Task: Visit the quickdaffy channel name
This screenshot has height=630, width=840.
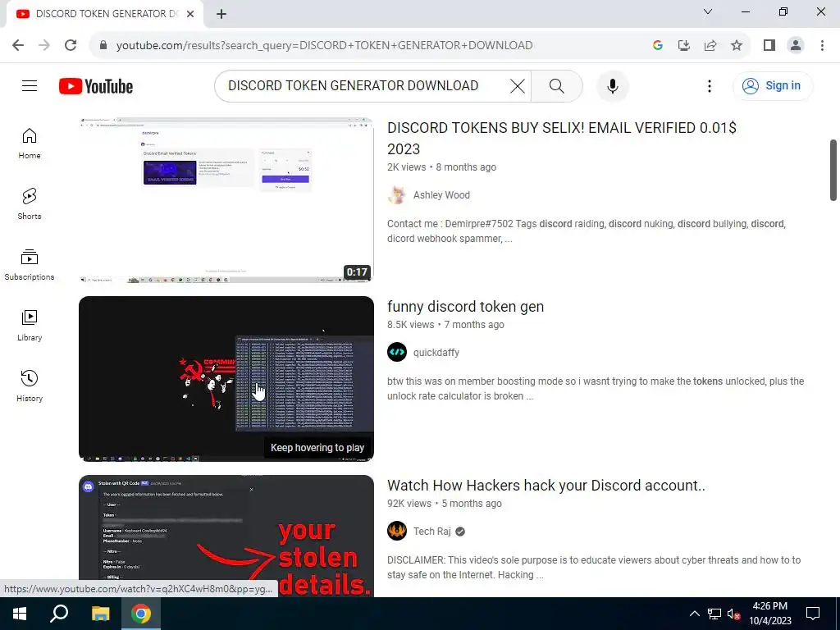Action: point(436,353)
